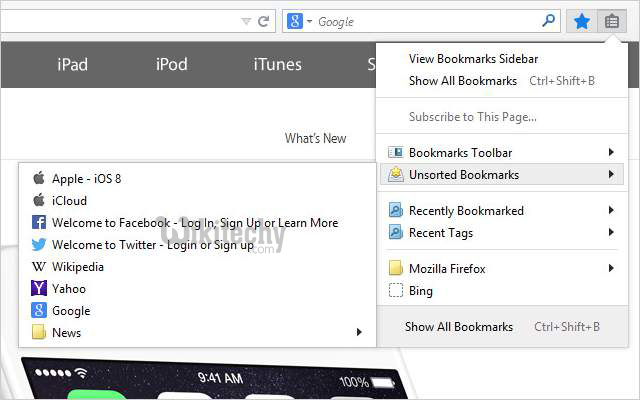Select Subscribe to This Page
This screenshot has height=400, width=640.
tap(473, 117)
